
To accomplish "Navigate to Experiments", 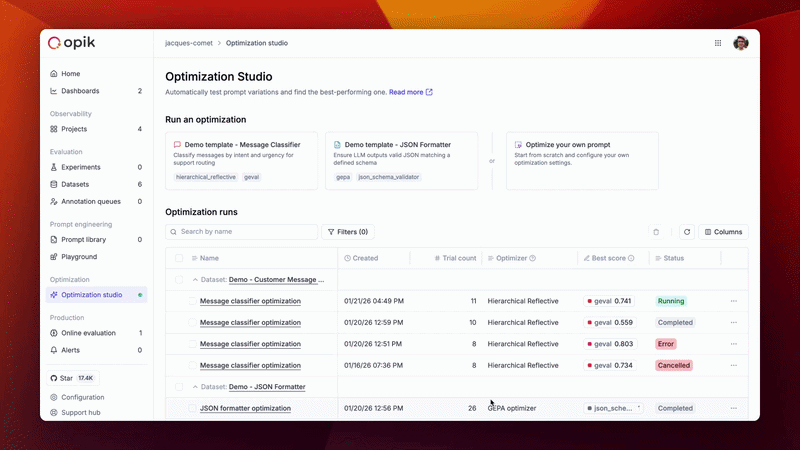I will 96,167.
